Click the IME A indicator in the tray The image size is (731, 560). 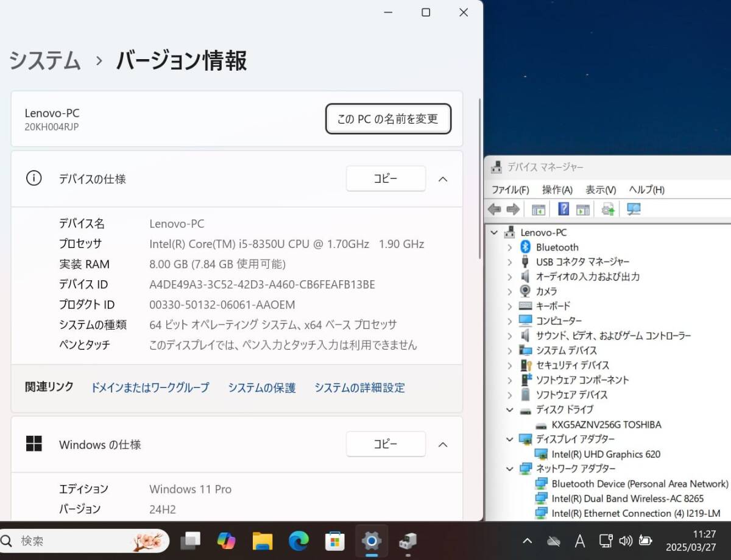point(580,541)
